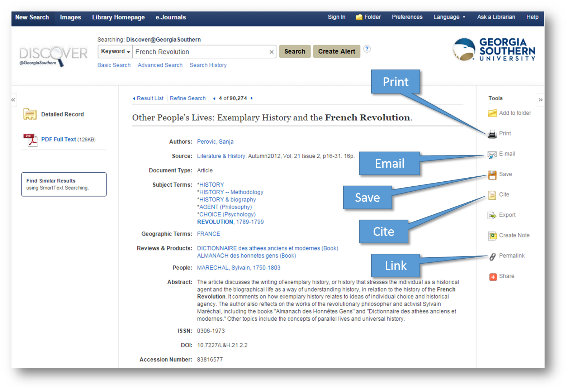Click the DOI value 10.7227/L&H.21.2.2
Screen dimensions: 569x392
coord(222,345)
